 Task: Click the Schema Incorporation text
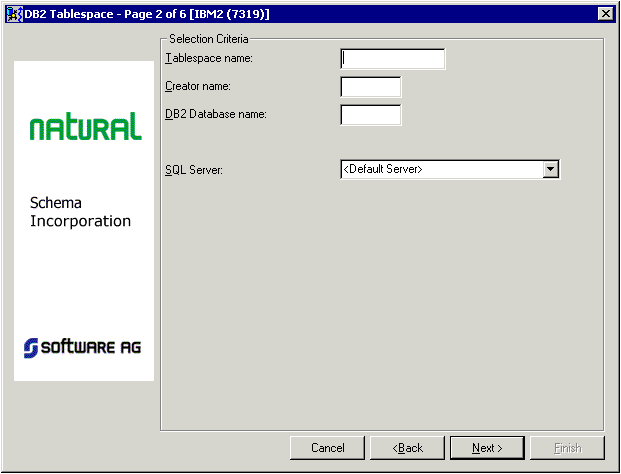[x=80, y=212]
